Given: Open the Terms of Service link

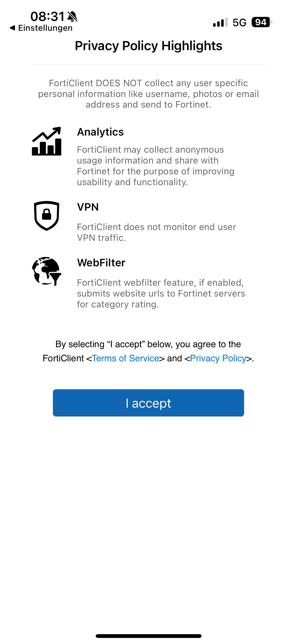Looking at the screenshot, I should 125,358.
